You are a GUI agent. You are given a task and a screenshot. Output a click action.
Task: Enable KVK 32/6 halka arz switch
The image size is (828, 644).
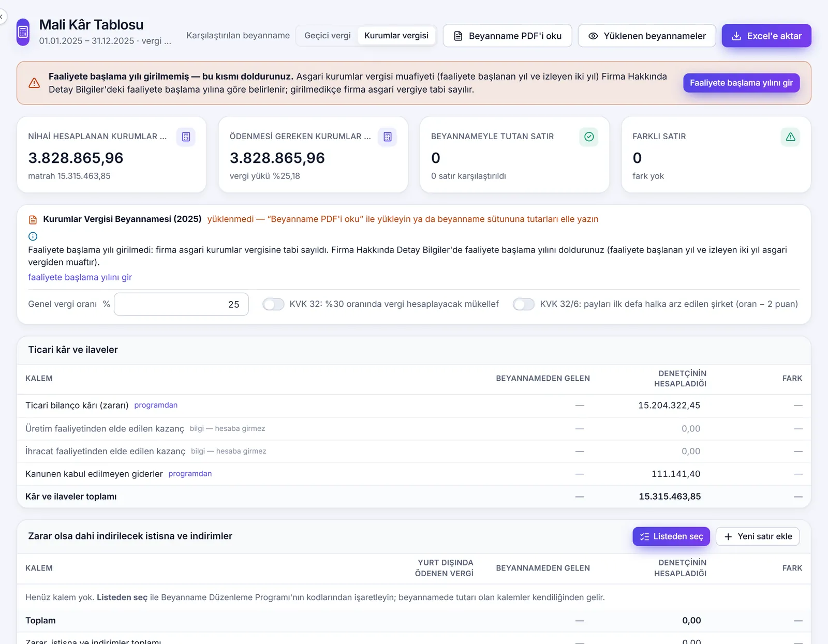tap(524, 304)
